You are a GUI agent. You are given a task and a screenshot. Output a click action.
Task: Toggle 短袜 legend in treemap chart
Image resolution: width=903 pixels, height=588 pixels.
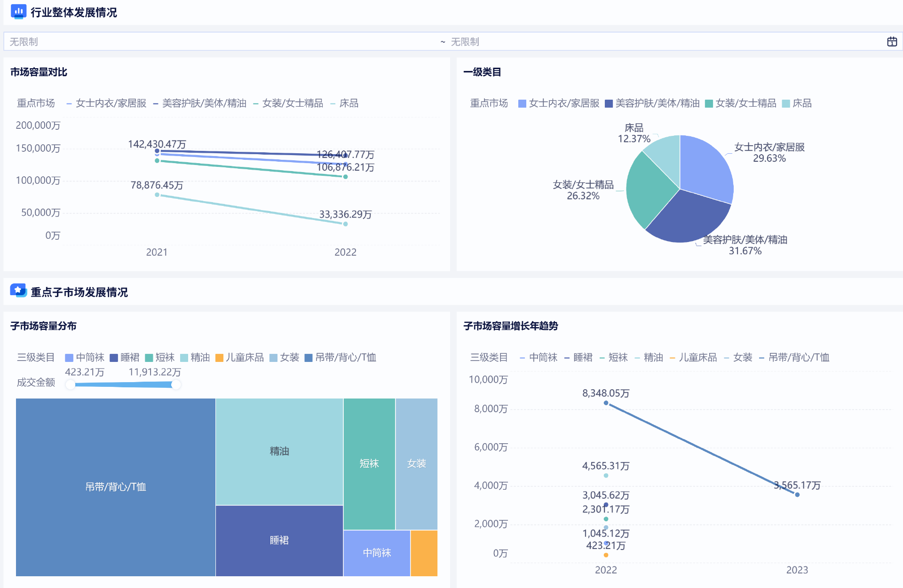click(x=160, y=358)
